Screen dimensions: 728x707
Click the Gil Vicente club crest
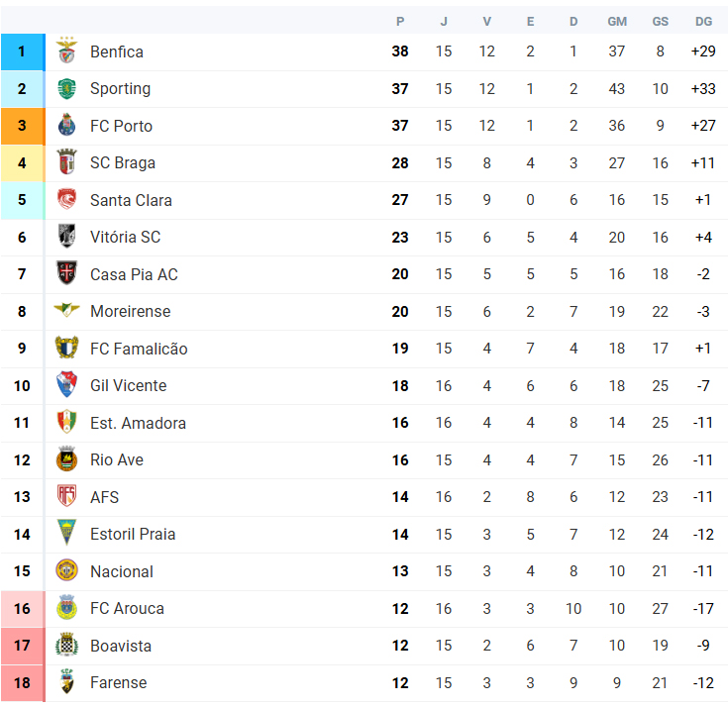click(67, 384)
